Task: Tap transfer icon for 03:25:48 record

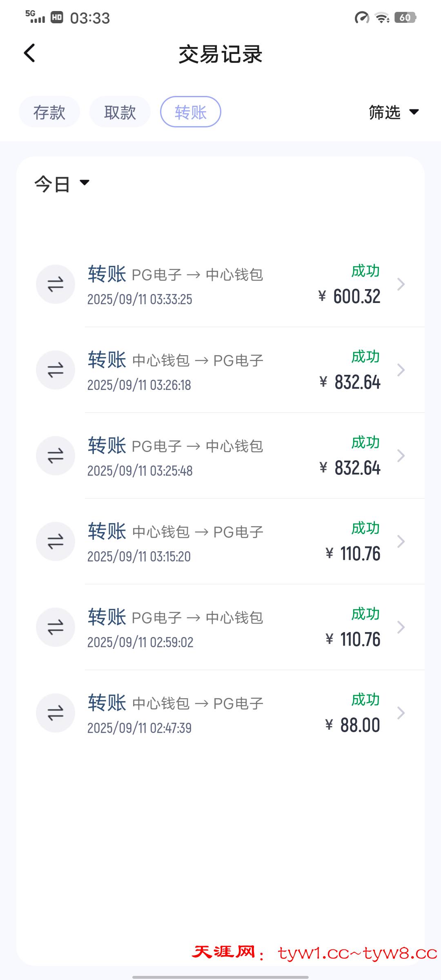Action: click(56, 456)
